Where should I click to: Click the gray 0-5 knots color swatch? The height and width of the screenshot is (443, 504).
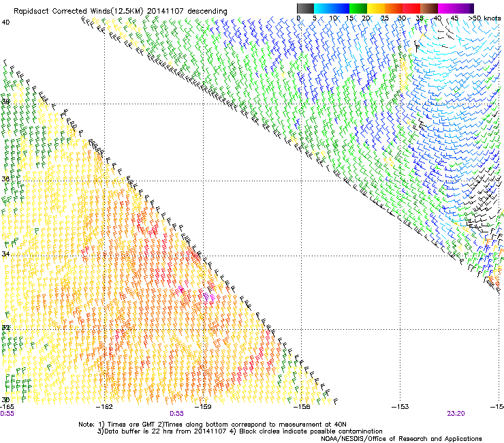coord(305,8)
